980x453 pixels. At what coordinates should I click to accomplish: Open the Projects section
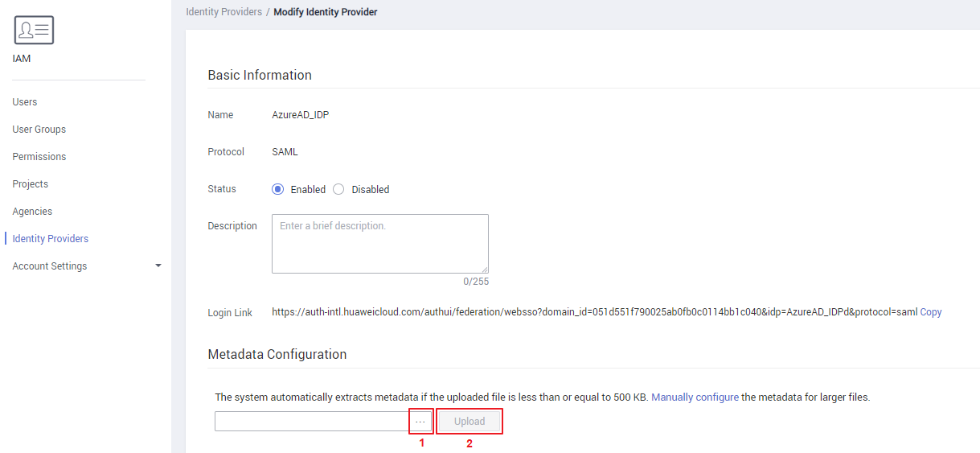point(31,184)
